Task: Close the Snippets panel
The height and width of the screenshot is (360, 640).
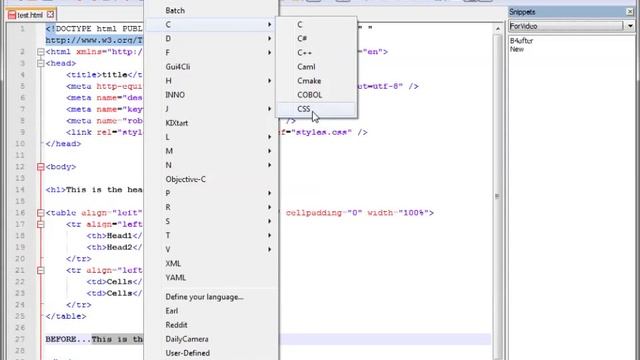Action: tap(630, 12)
